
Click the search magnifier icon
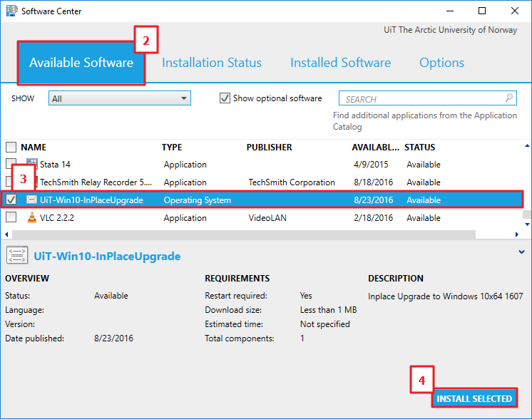pos(509,98)
